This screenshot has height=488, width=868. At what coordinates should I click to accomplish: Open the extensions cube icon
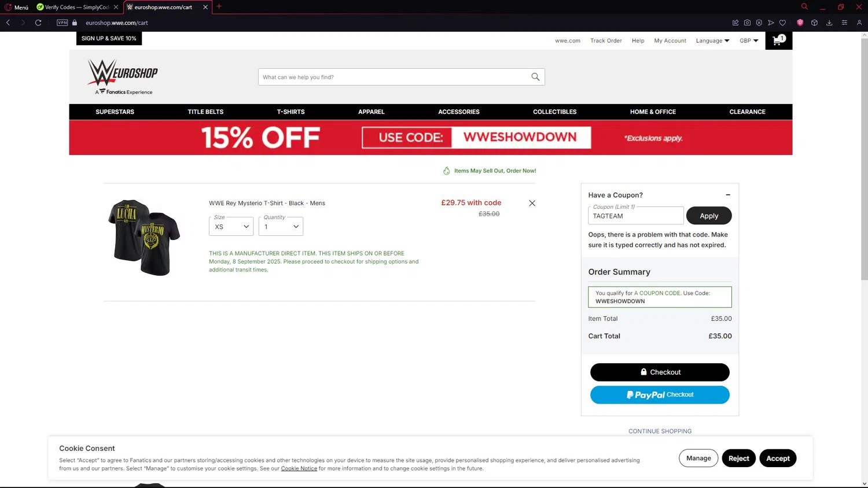coord(814,23)
